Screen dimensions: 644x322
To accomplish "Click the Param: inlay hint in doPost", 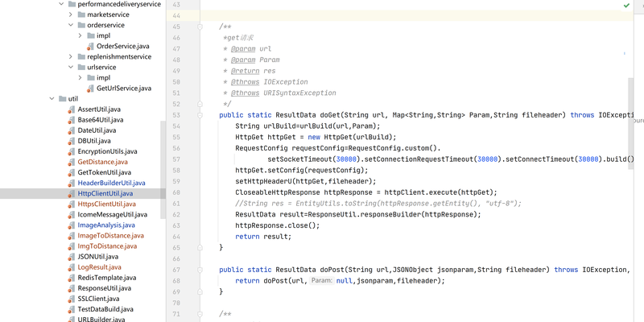I will 322,281.
